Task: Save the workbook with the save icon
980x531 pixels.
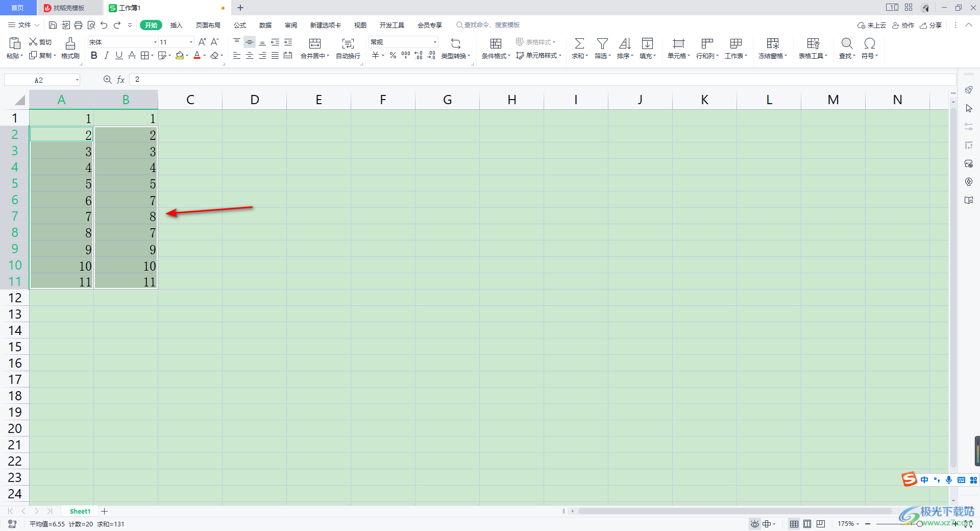Action: click(x=53, y=25)
